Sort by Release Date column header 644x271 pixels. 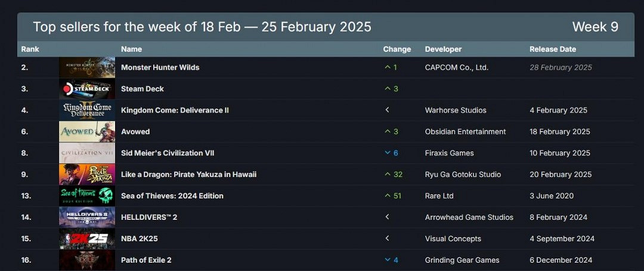click(553, 49)
